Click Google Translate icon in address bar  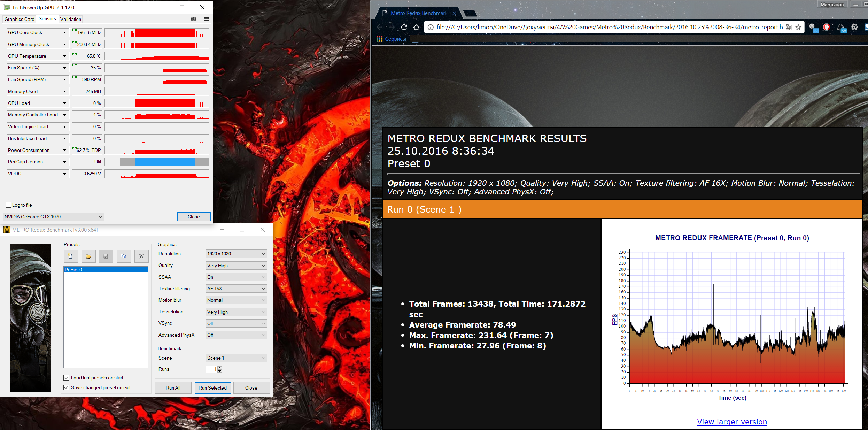click(x=789, y=27)
